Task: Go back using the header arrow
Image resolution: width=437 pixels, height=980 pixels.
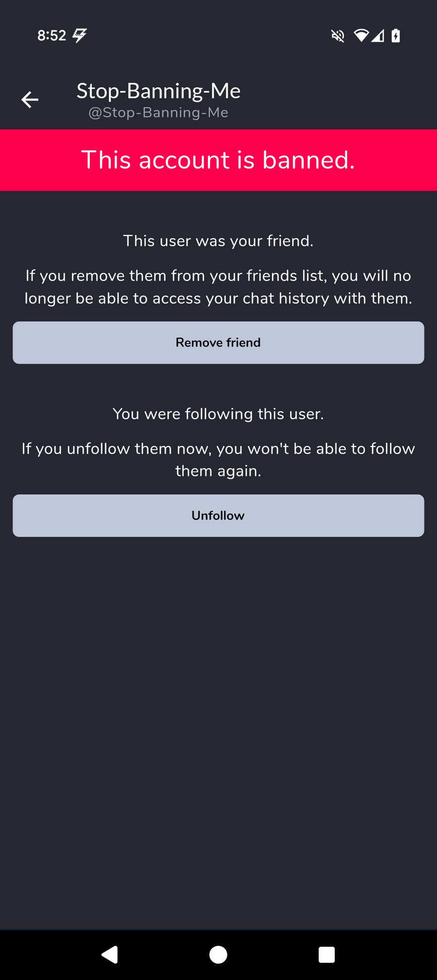Action: click(x=30, y=99)
